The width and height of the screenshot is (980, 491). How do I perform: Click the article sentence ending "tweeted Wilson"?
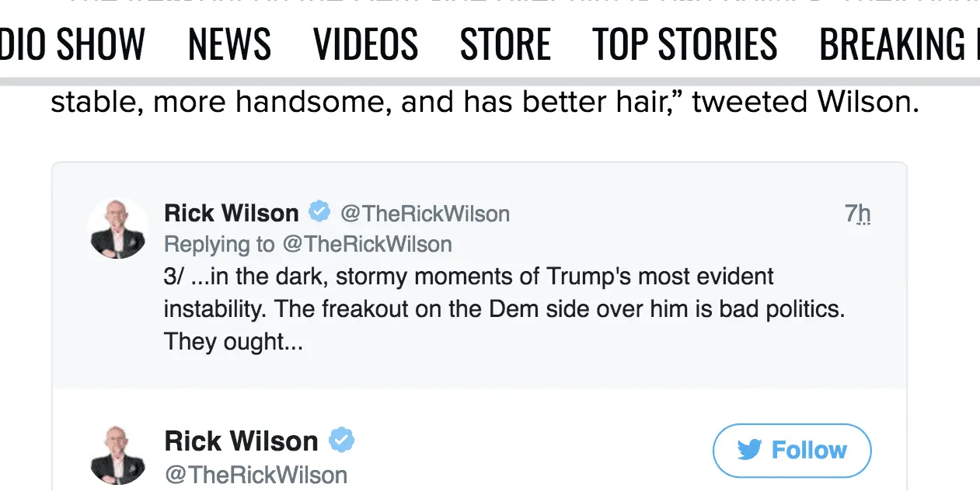[x=484, y=103]
